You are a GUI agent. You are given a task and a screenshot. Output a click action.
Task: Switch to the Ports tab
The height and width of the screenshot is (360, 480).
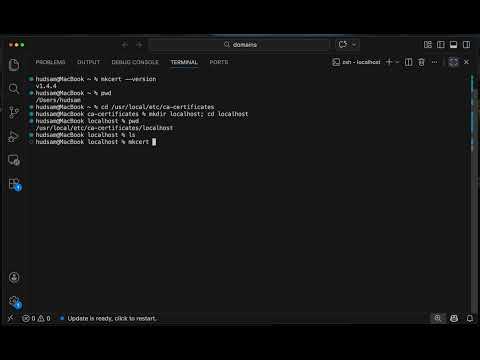coord(219,62)
